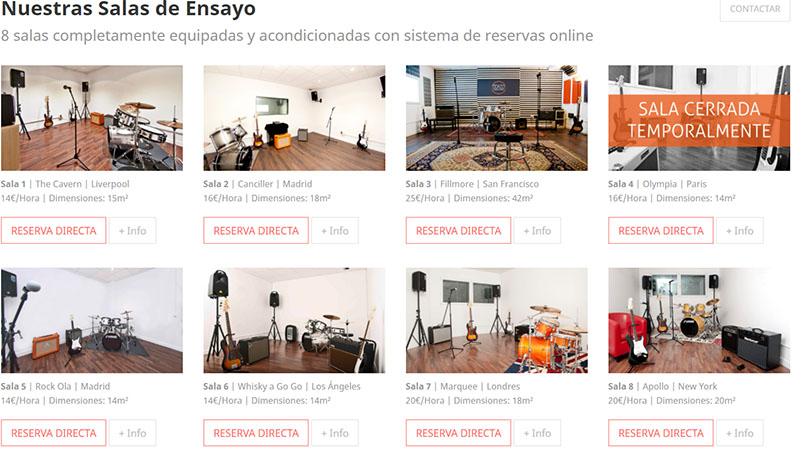
Task: Open Sala 2 Canciller room photo
Action: [294, 118]
